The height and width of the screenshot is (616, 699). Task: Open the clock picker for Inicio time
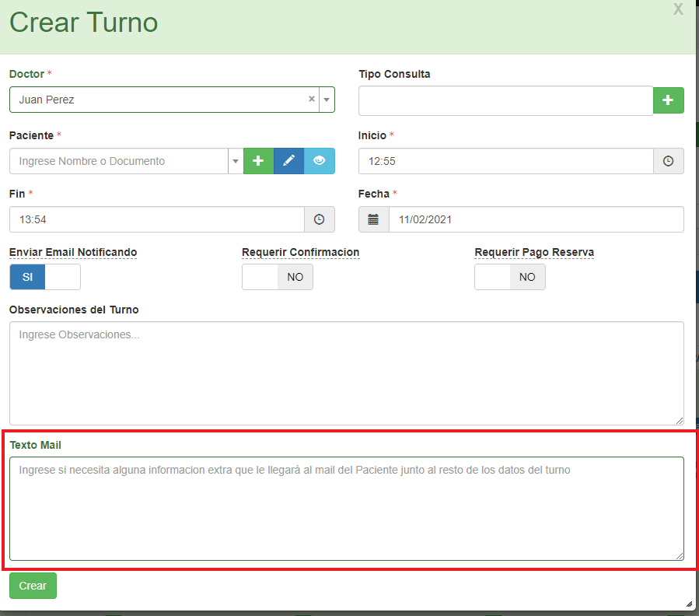[668, 161]
